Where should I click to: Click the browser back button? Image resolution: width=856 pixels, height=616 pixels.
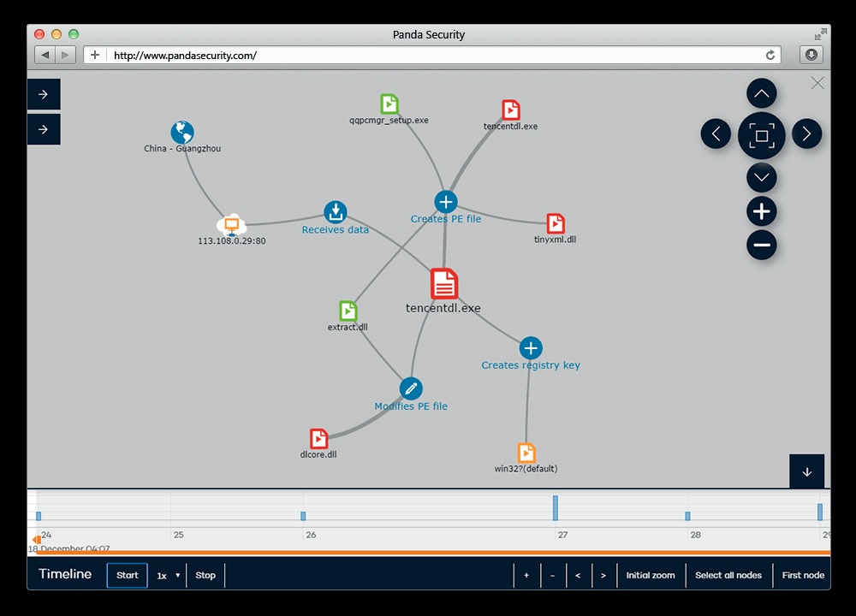(x=45, y=55)
